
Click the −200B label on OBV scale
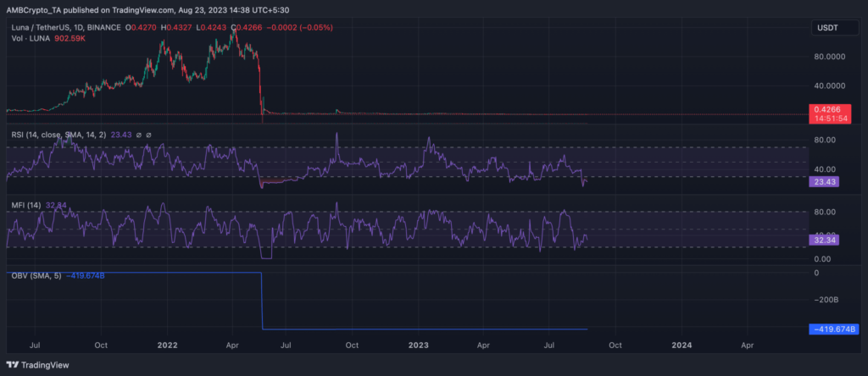pyautogui.click(x=829, y=301)
